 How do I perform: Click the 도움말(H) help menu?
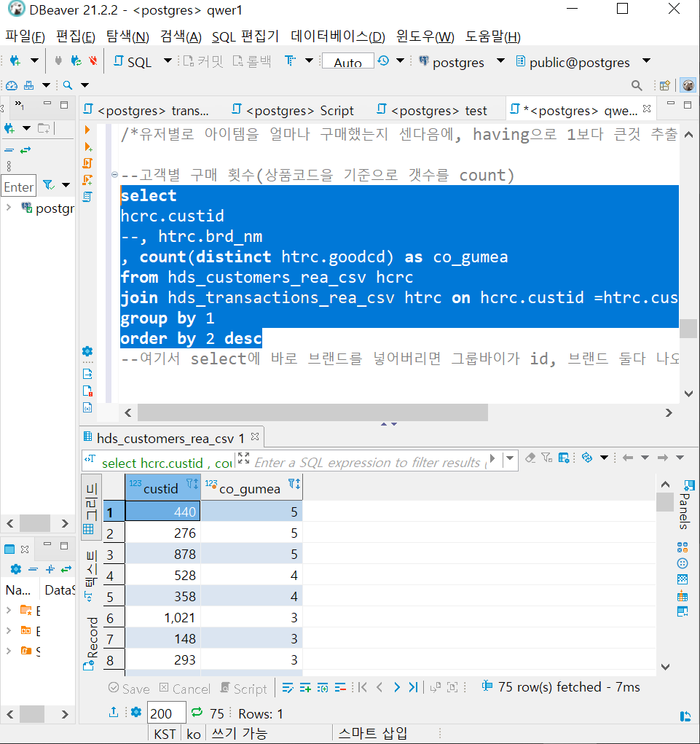(492, 36)
